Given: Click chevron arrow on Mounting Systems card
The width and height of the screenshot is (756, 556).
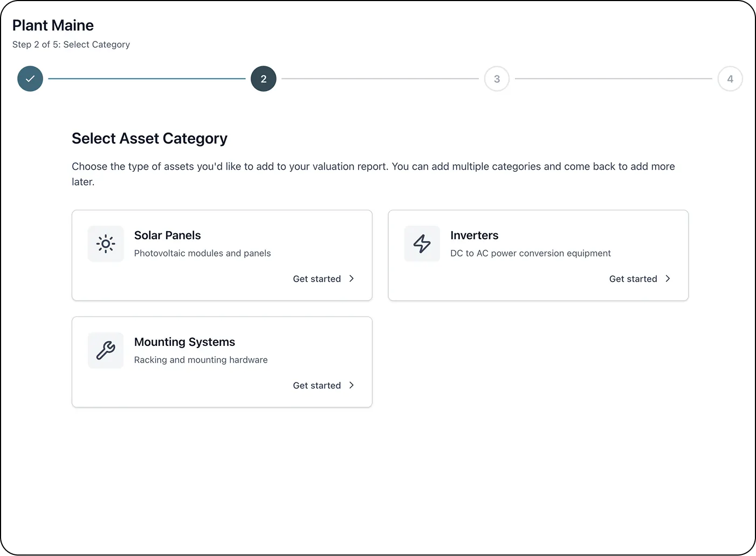Looking at the screenshot, I should (352, 385).
